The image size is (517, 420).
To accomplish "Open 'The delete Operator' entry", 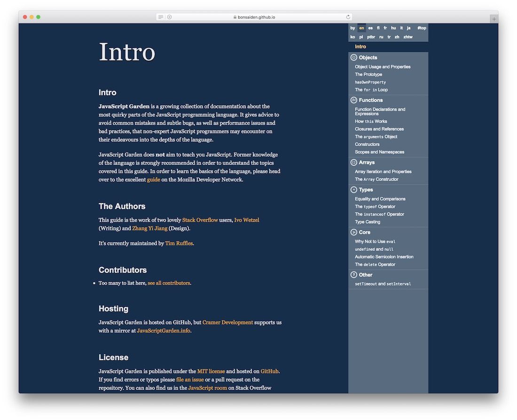I will click(x=375, y=264).
